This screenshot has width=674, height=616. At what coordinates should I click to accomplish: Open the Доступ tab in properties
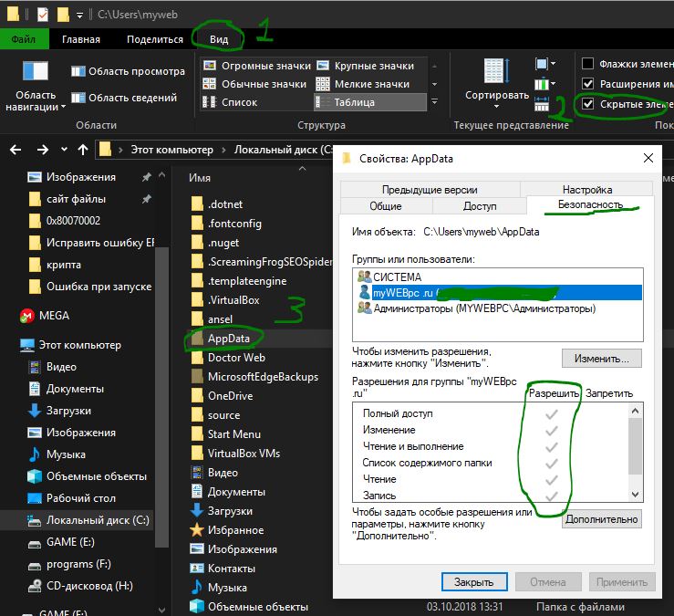point(480,206)
